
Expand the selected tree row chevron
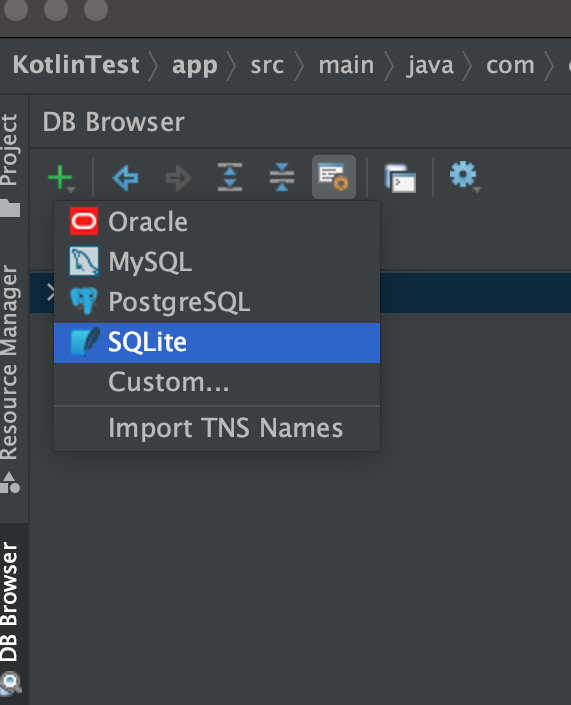[x=50, y=293]
